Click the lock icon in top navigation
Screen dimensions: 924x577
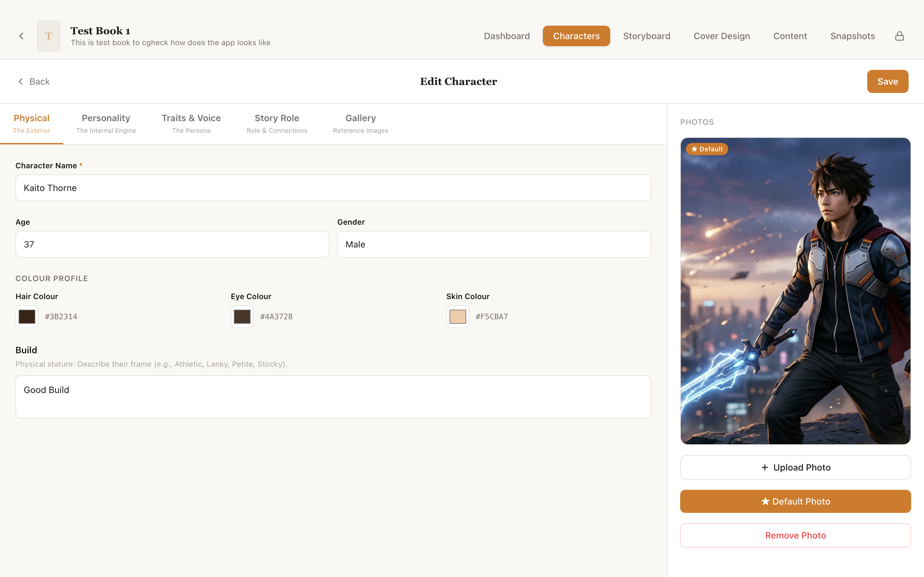pos(899,36)
